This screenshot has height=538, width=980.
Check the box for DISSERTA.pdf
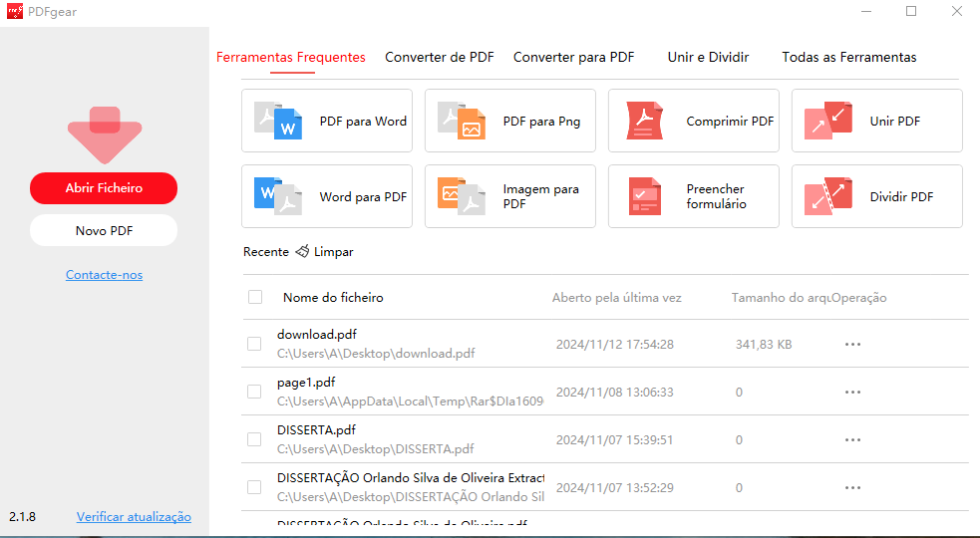click(x=254, y=439)
